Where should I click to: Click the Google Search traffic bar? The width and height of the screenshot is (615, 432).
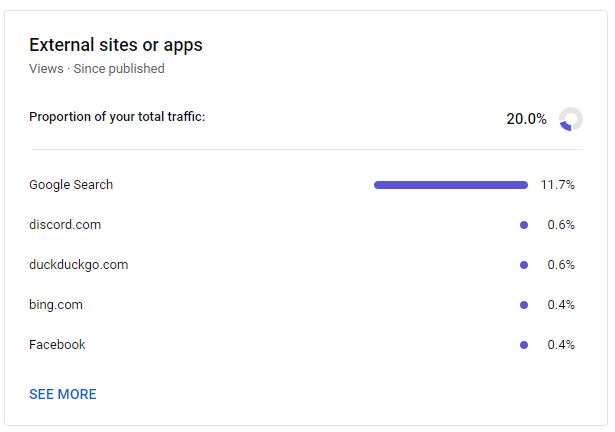pos(450,185)
